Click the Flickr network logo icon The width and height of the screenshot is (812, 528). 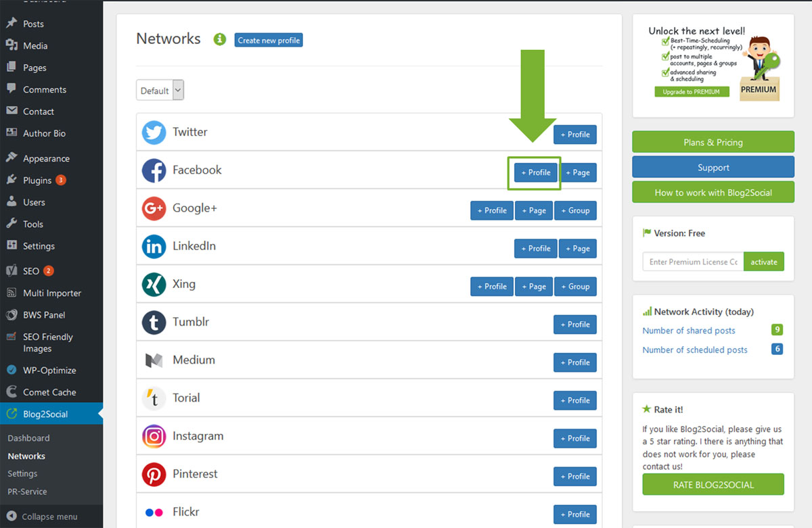tap(154, 512)
